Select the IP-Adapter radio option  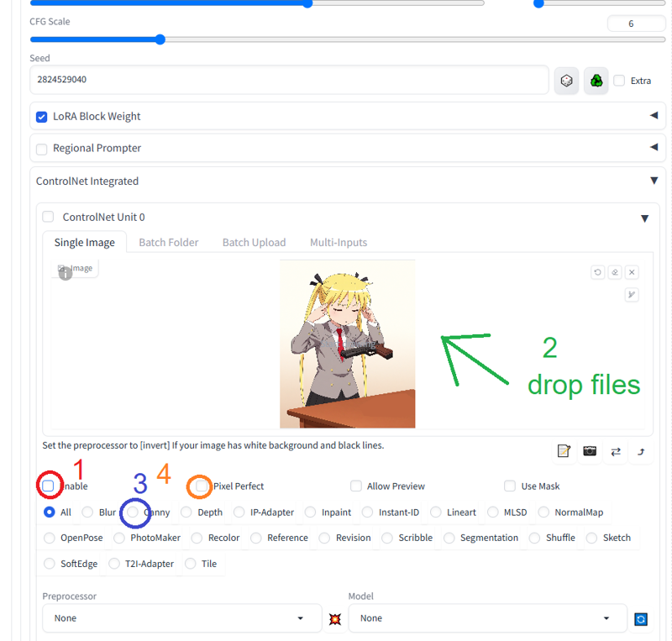[x=239, y=512]
